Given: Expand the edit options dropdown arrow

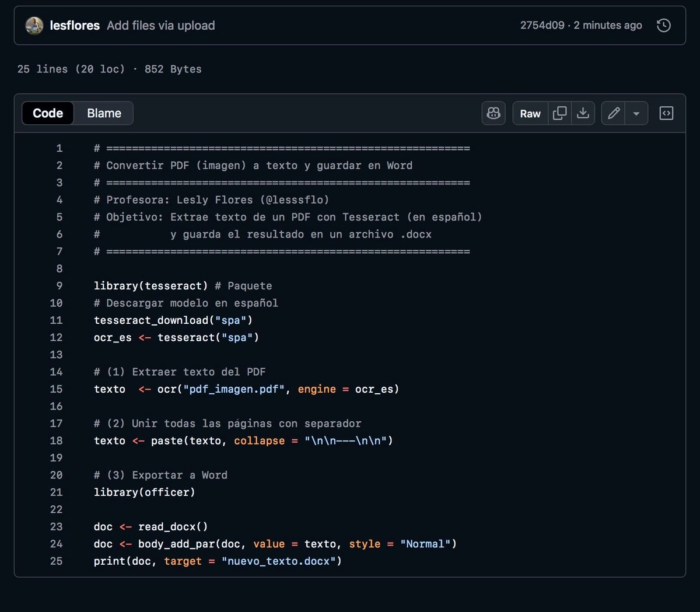Looking at the screenshot, I should [636, 113].
